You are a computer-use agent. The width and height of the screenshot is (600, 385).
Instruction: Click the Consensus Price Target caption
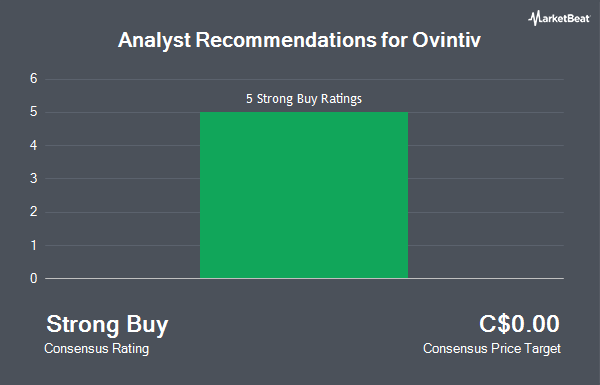coord(492,349)
